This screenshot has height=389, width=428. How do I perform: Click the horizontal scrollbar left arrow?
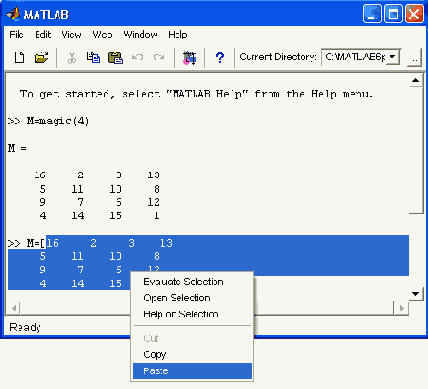pyautogui.click(x=14, y=308)
